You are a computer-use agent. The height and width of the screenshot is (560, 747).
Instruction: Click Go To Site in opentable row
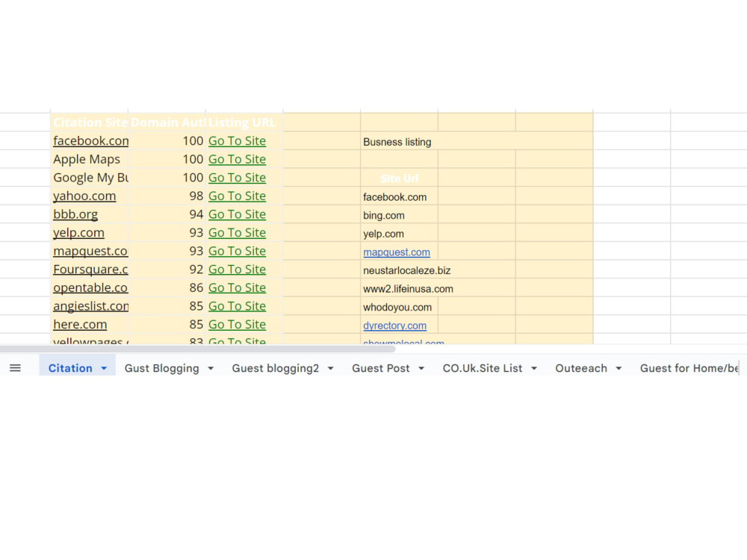pos(237,287)
